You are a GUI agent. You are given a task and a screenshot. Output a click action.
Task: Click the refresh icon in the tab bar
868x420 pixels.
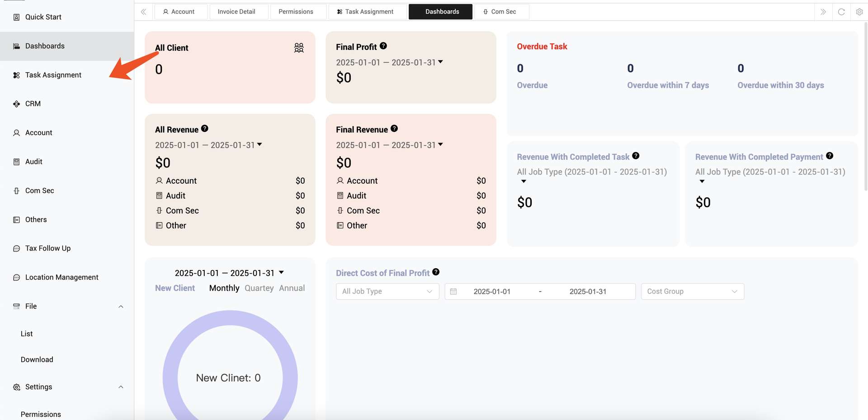point(841,12)
